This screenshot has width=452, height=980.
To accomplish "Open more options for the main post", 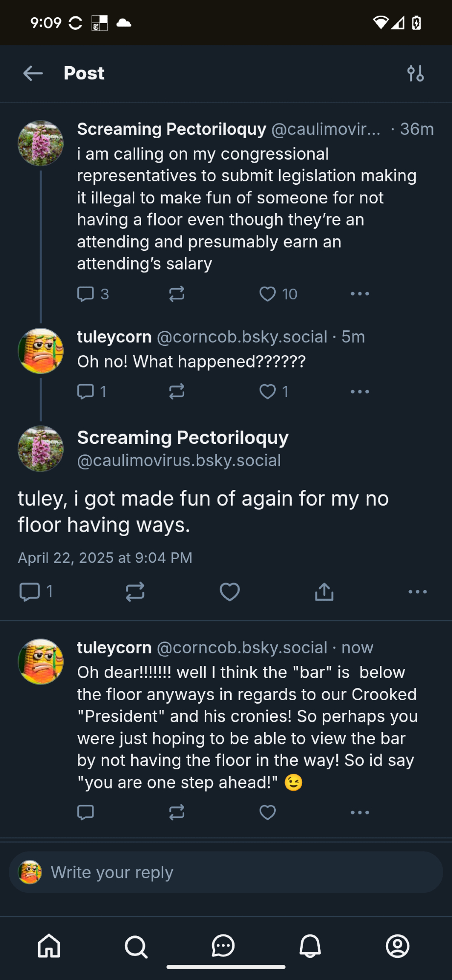I will click(417, 592).
